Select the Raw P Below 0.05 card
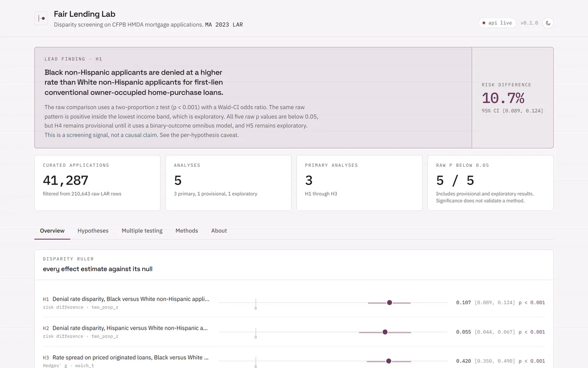Viewport: 588px width, 368px height. 490,183
